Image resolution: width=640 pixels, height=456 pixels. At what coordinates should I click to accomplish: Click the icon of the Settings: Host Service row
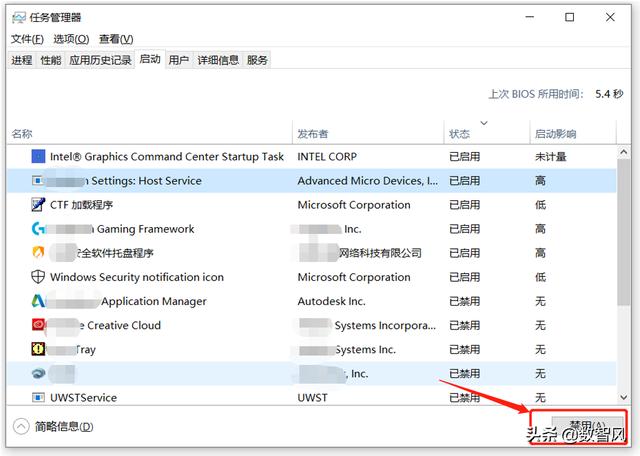38,180
